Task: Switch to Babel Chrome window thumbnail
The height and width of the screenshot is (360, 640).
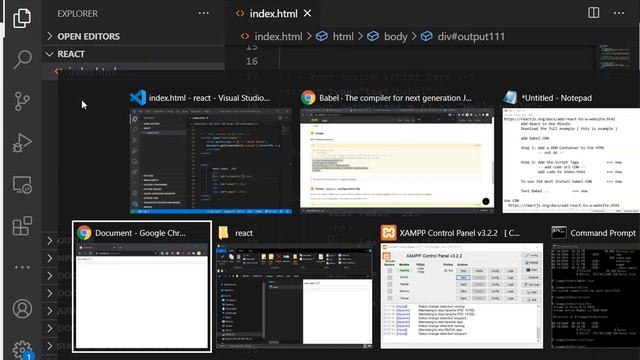Action: coord(397,161)
